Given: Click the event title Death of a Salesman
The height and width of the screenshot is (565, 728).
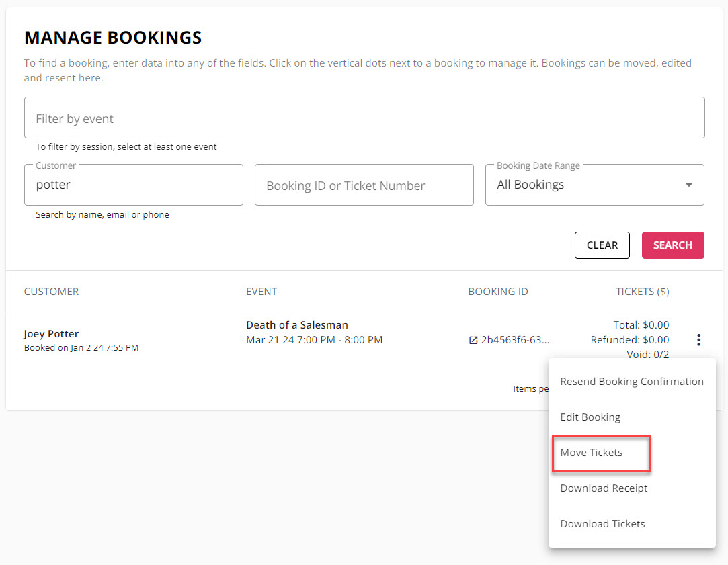Looking at the screenshot, I should pyautogui.click(x=297, y=324).
